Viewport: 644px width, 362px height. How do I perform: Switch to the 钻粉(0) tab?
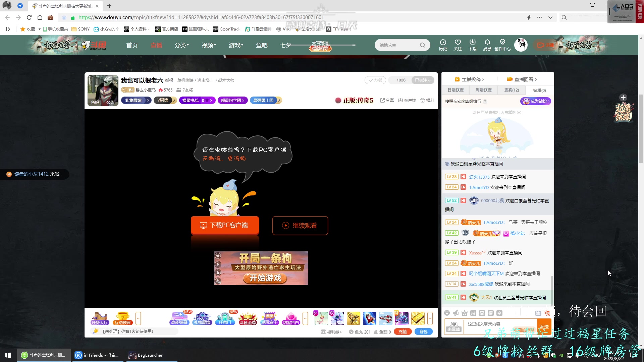click(539, 90)
